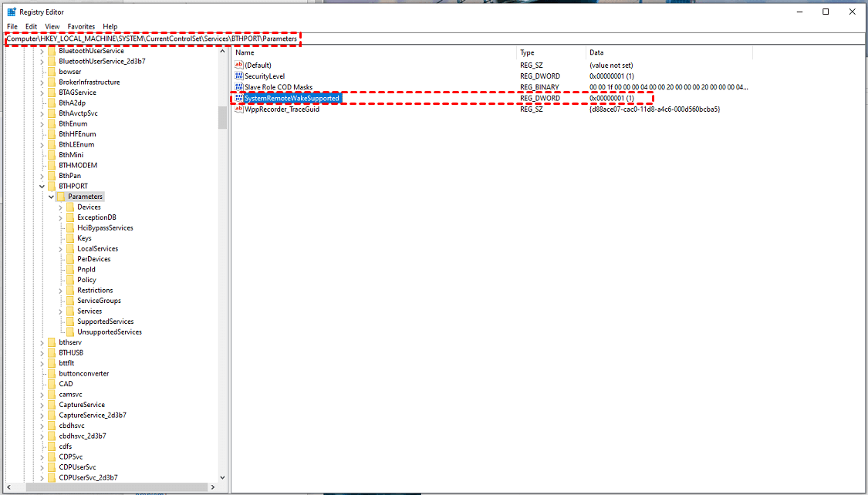868x495 pixels.
Task: Select the BthA2dp key
Action: coord(72,103)
